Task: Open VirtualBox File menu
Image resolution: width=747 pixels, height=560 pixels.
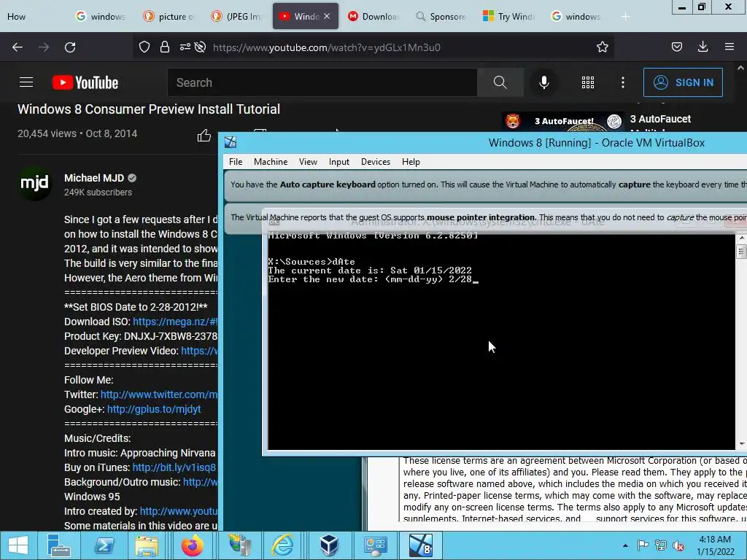Action: coord(236,162)
